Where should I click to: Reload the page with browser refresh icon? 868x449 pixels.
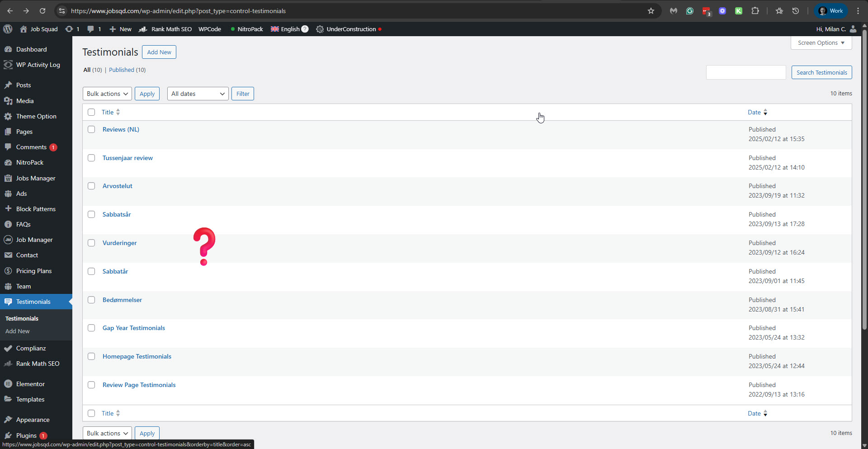(42, 11)
